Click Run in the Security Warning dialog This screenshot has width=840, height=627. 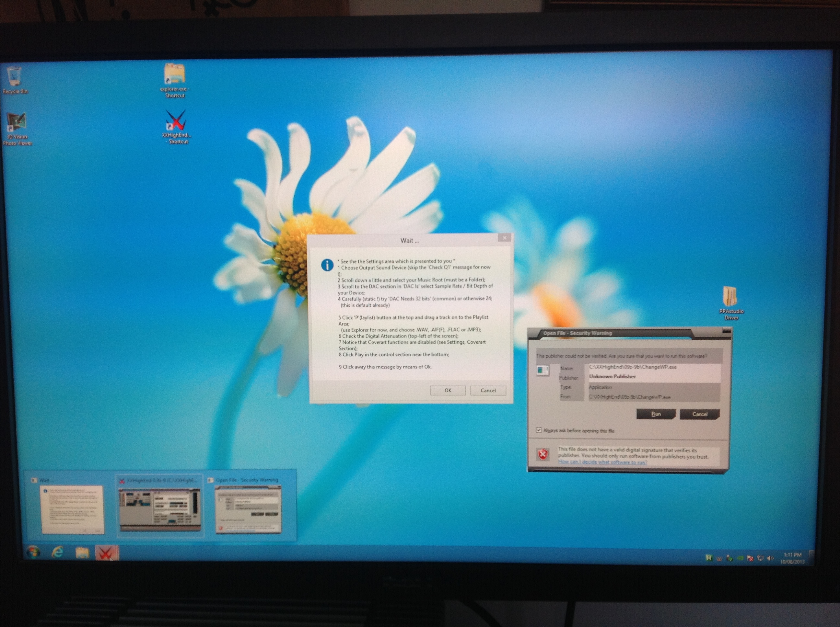point(656,414)
